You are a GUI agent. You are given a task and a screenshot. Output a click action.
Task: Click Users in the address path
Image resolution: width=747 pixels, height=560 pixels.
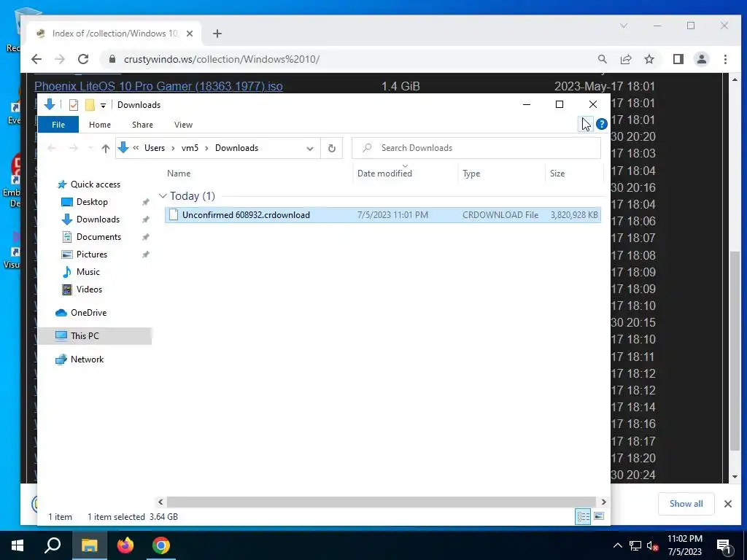(x=155, y=148)
